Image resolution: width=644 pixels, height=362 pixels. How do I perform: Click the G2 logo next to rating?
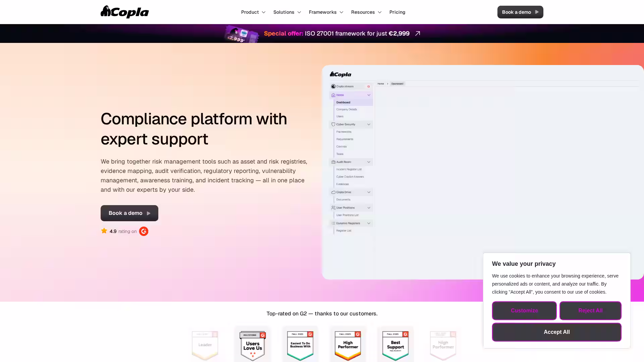click(x=144, y=231)
